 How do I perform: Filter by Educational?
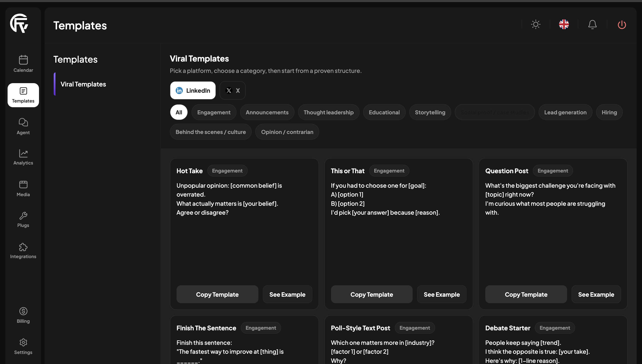coord(384,112)
